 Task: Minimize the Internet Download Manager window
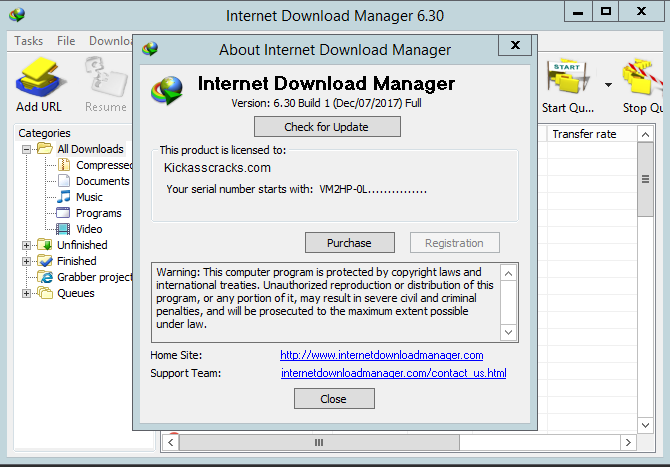tap(578, 11)
